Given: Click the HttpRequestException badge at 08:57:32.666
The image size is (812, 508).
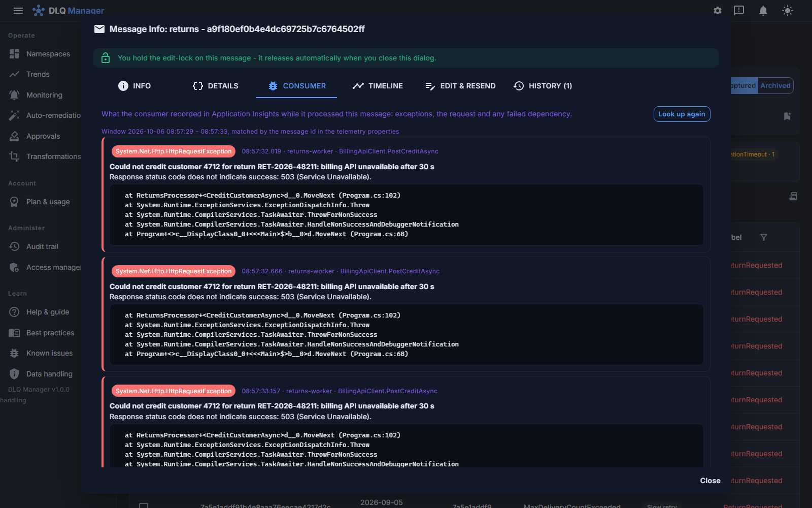Looking at the screenshot, I should point(174,271).
